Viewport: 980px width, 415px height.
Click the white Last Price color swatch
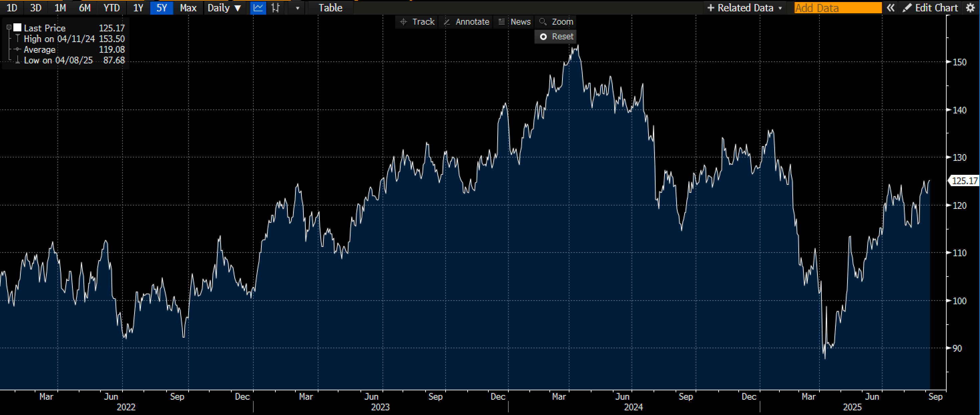pyautogui.click(x=17, y=27)
